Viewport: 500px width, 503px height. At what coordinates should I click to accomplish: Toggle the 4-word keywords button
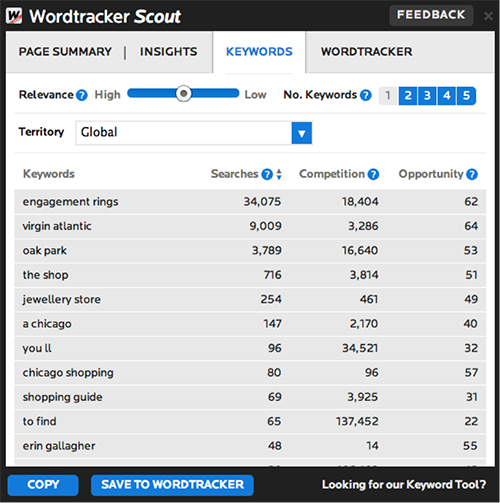(x=447, y=96)
